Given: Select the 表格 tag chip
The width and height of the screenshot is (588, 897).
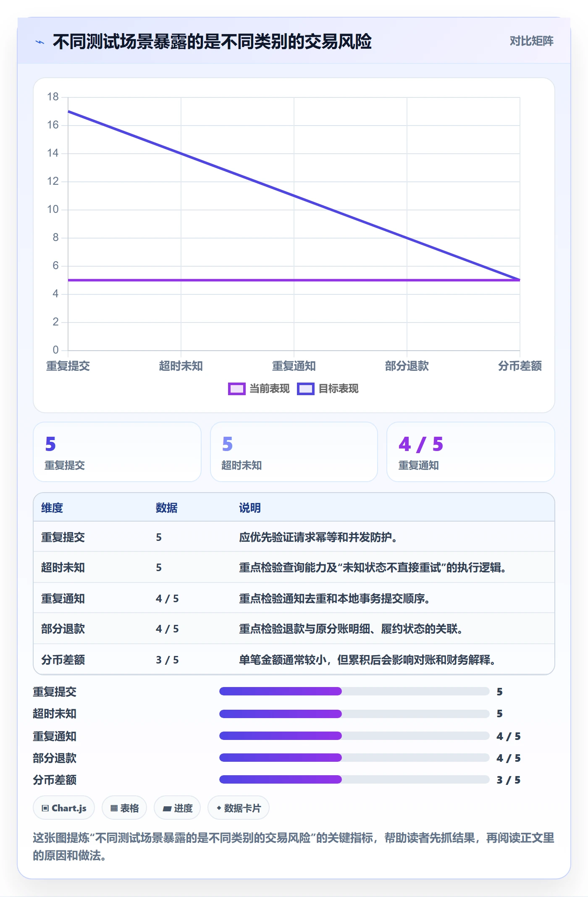Looking at the screenshot, I should coord(124,808).
